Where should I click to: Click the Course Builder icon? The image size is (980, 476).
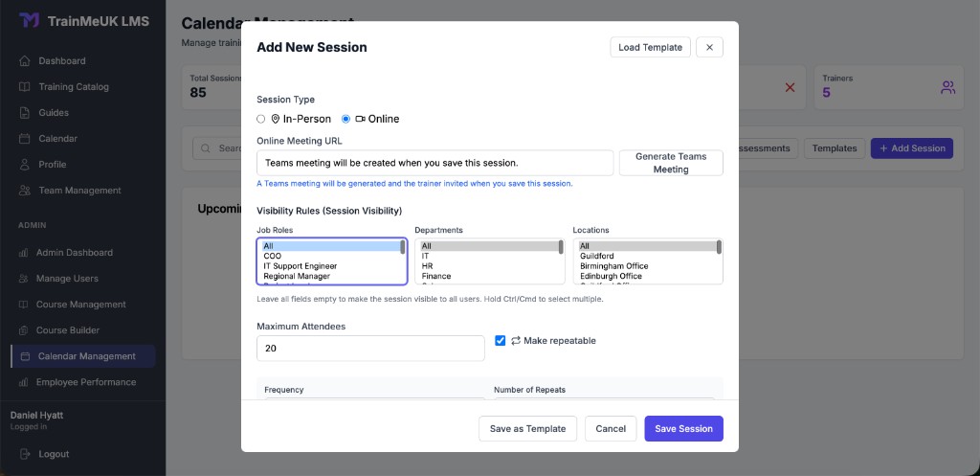coord(23,330)
